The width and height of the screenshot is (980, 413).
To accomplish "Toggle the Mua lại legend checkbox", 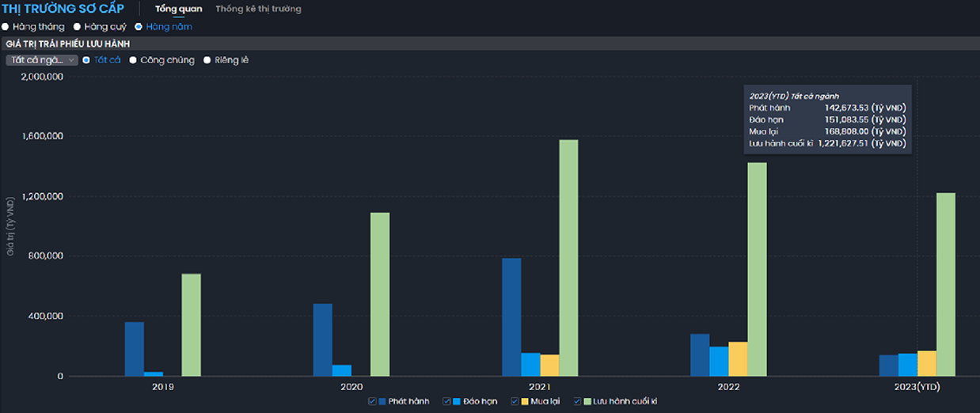I will click(515, 401).
